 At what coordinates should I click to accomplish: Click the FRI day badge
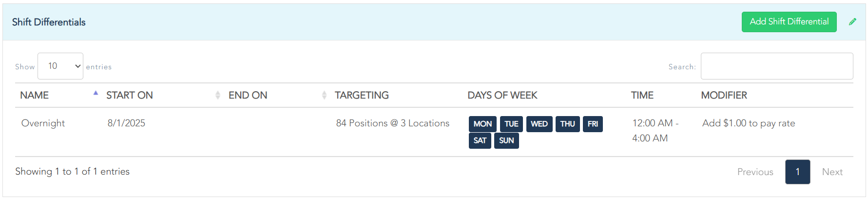coord(593,124)
